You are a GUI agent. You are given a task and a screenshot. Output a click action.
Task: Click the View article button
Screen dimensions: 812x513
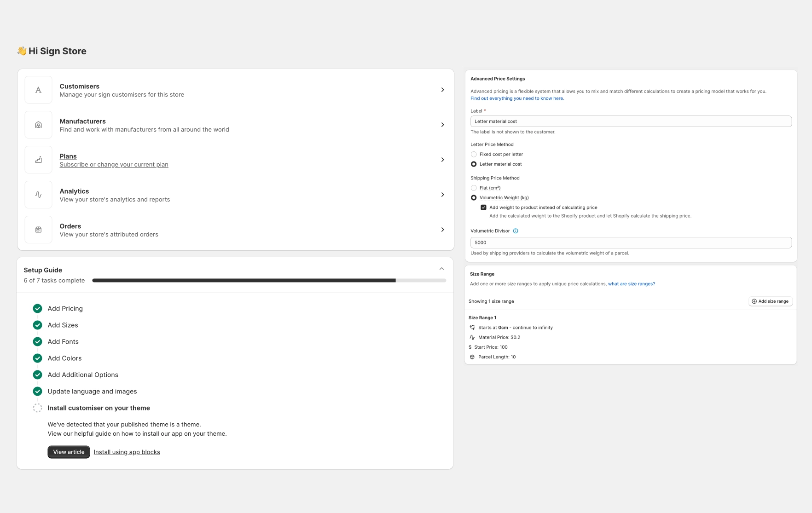[68, 452]
